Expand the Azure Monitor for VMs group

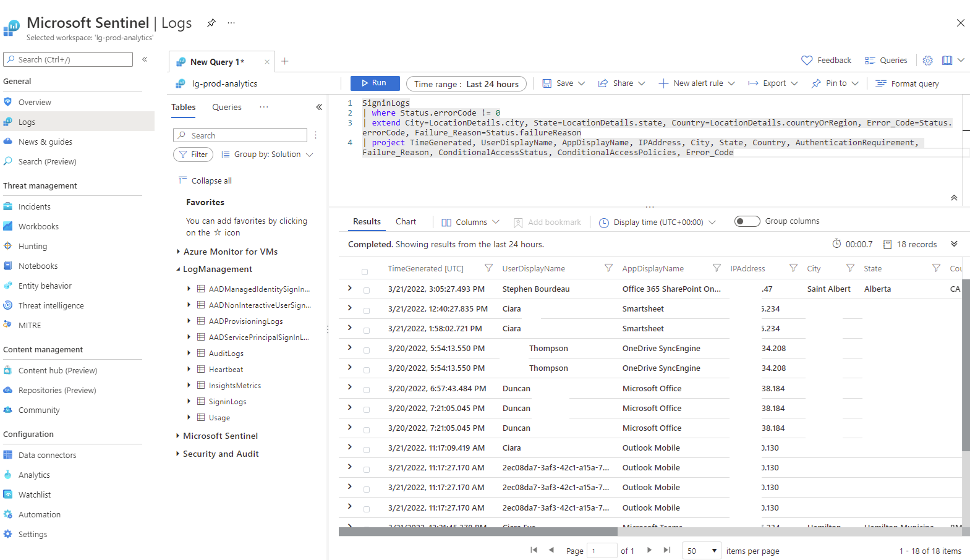[x=178, y=252]
